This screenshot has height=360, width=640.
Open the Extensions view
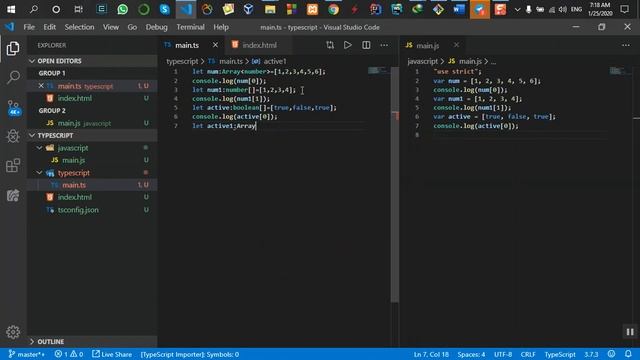13,165
